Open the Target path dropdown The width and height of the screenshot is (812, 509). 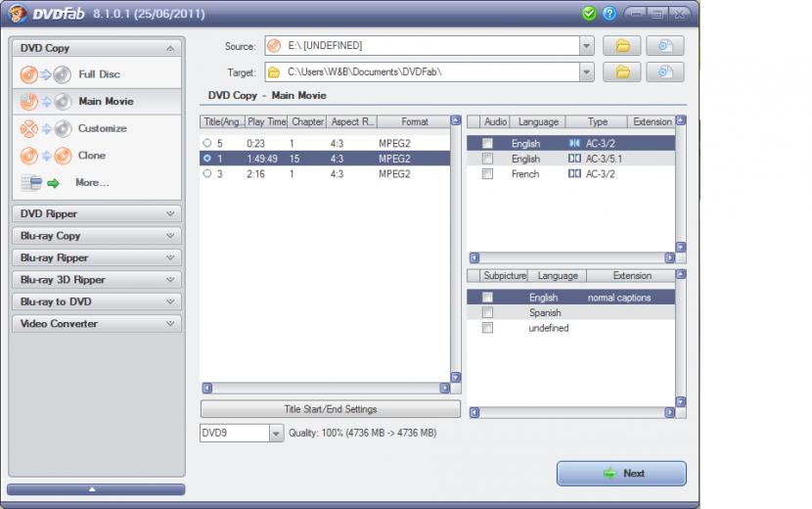pyautogui.click(x=586, y=72)
